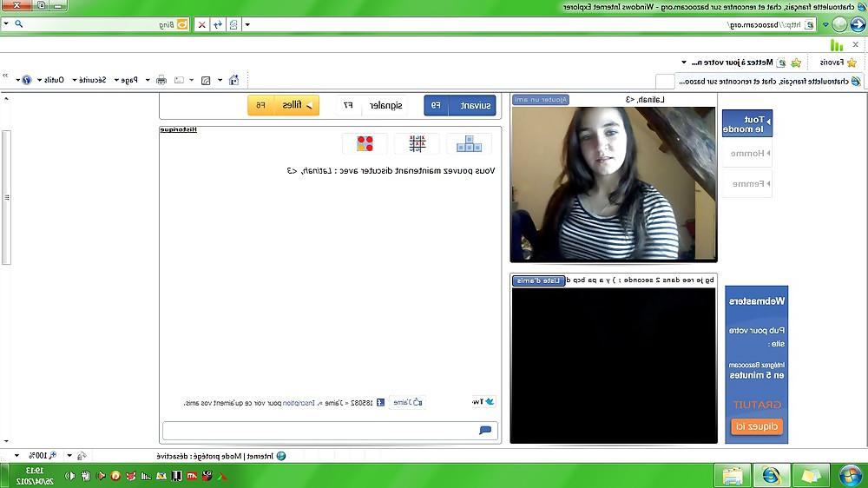The image size is (868, 488).
Task: Start the four-dots game icon
Action: (365, 144)
